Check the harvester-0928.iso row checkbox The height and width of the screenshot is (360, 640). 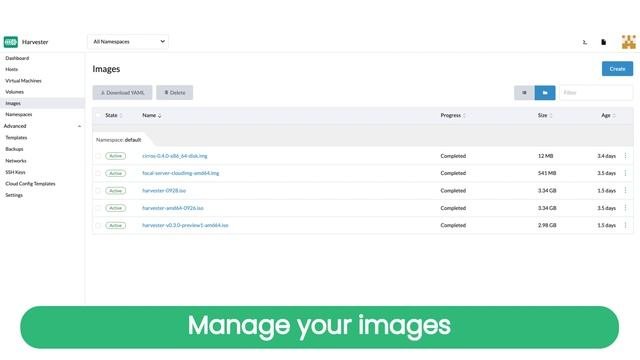pos(98,191)
